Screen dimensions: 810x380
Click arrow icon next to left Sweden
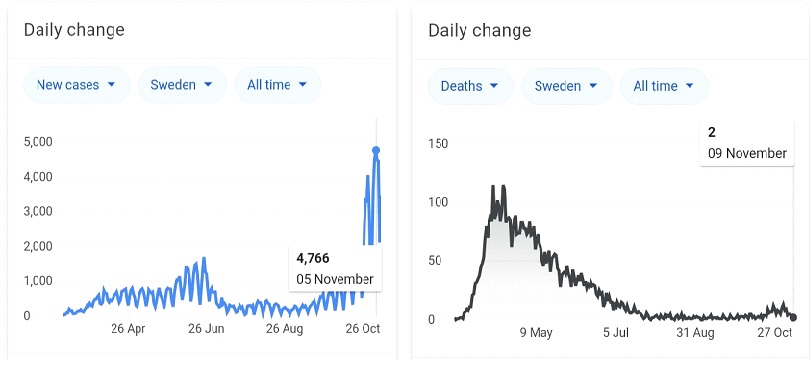(208, 85)
